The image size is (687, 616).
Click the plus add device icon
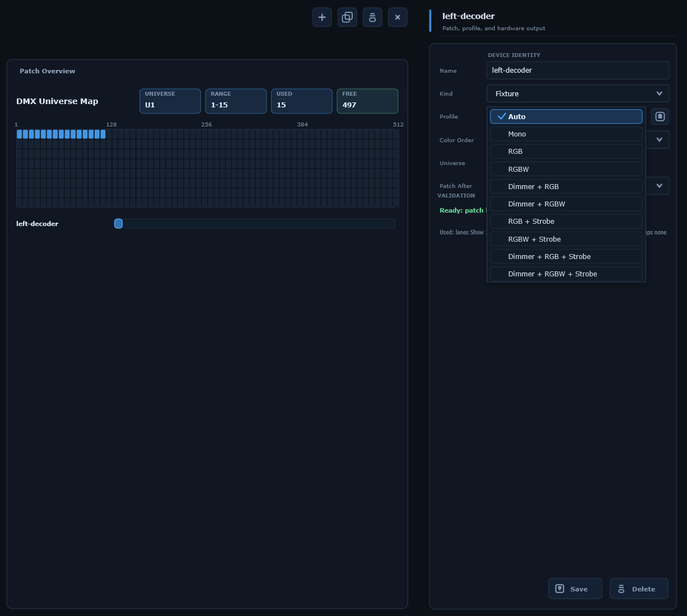click(322, 17)
